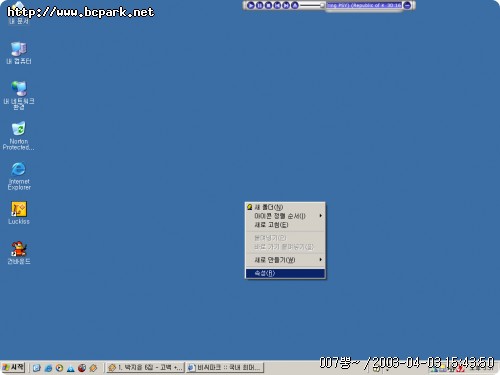Pause playback in the mini media player
The image size is (500, 375).
coord(260,5)
